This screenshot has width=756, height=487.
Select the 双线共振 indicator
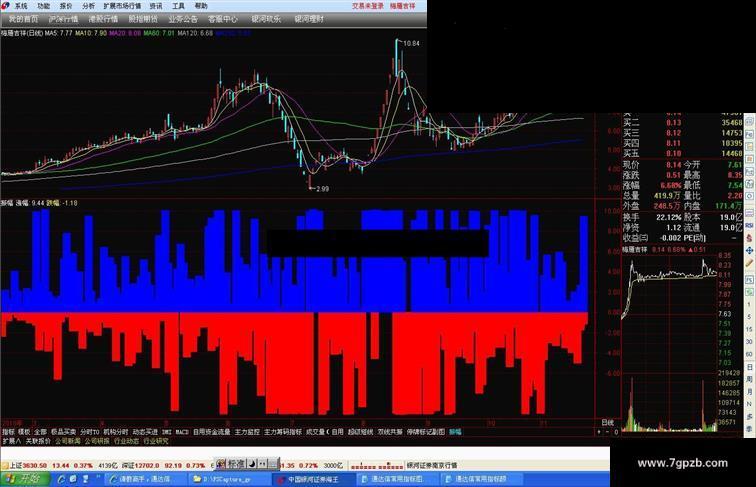[390, 432]
